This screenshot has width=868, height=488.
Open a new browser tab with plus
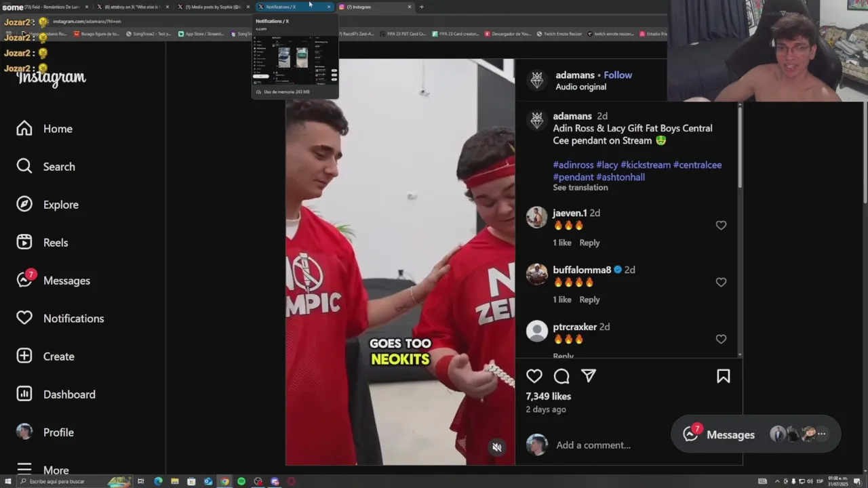(421, 7)
